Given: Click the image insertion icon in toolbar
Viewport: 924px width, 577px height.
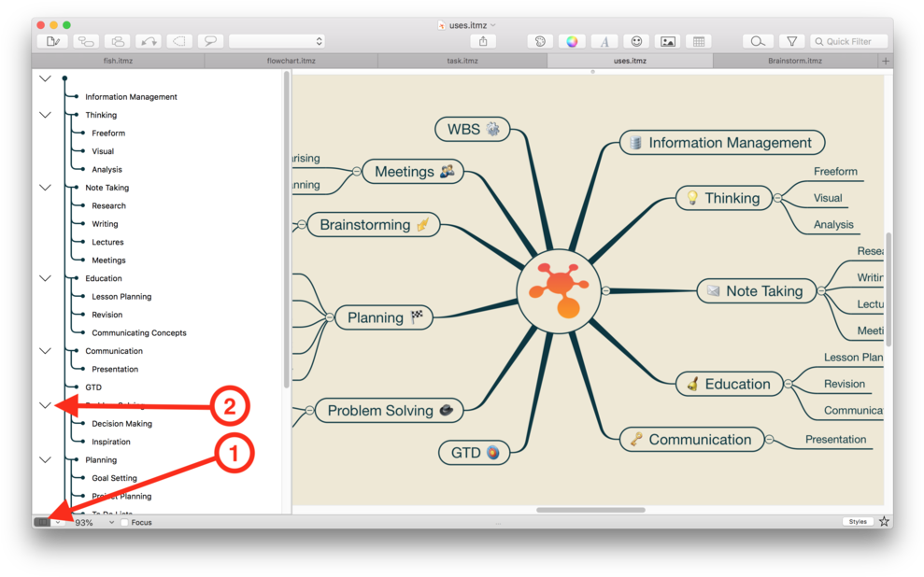Looking at the screenshot, I should point(669,41).
